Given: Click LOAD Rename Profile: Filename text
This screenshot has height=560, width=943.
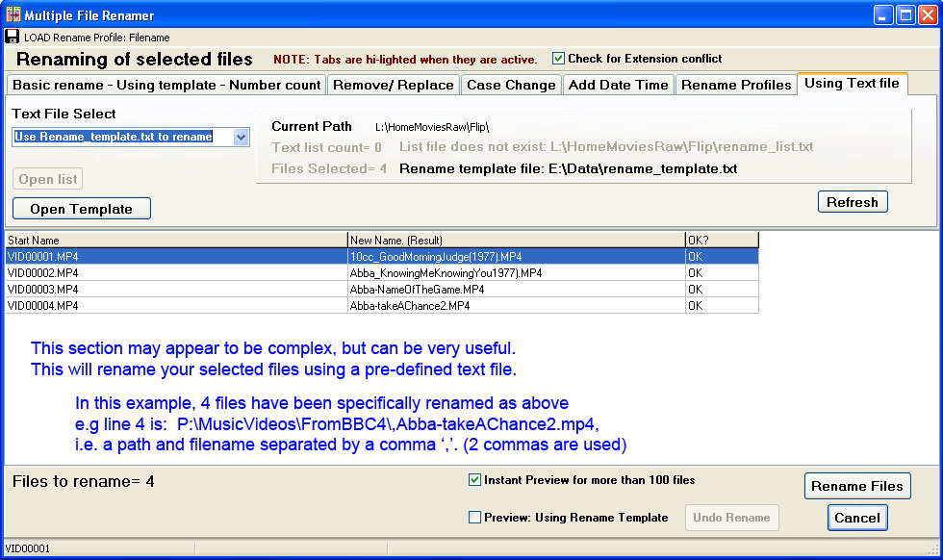Looking at the screenshot, I should pyautogui.click(x=97, y=38).
